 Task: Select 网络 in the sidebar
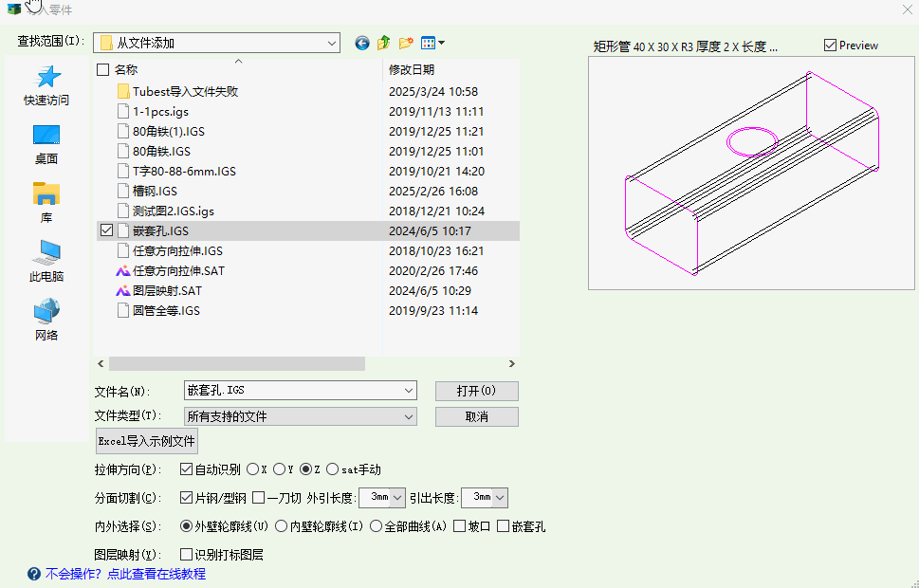tap(46, 320)
